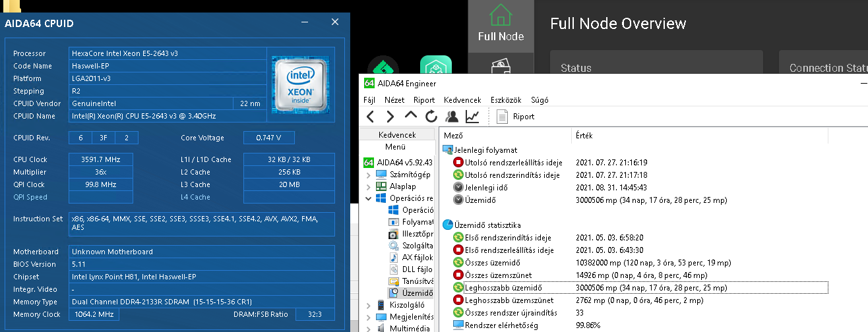Open the graph chart icon in the AIDA64 toolbar
Image resolution: width=868 pixels, height=332 pixels.
pyautogui.click(x=472, y=117)
